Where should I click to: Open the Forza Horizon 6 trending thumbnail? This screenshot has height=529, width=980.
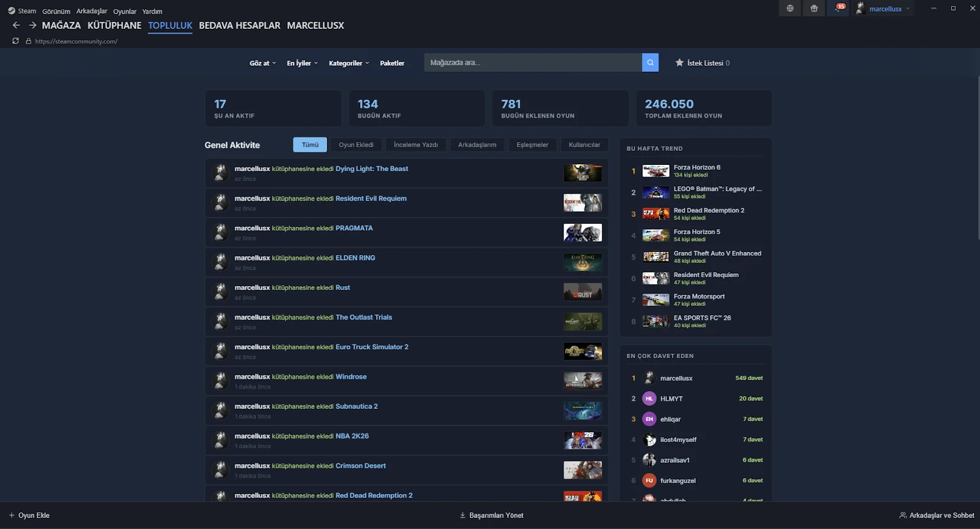tap(656, 171)
